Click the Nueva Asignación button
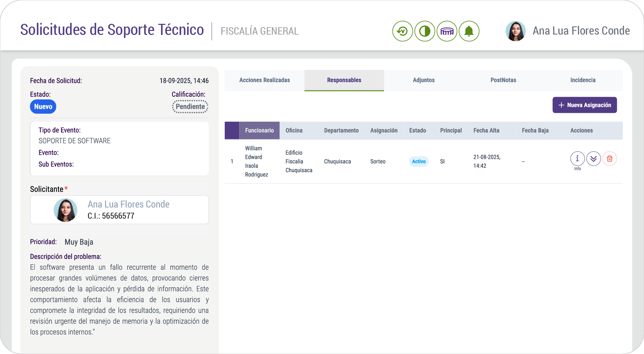 click(x=585, y=105)
